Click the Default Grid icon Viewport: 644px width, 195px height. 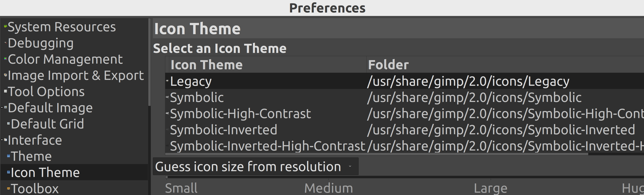tap(9, 123)
